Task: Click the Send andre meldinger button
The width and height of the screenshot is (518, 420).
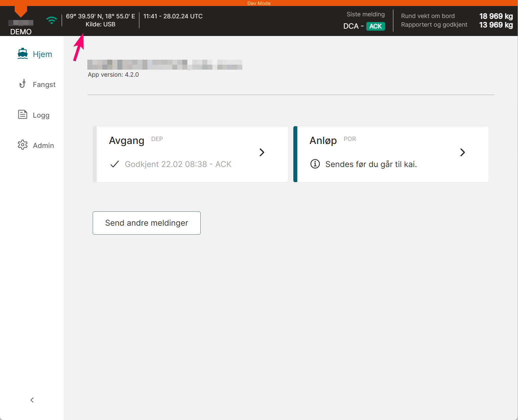Action: tap(147, 223)
